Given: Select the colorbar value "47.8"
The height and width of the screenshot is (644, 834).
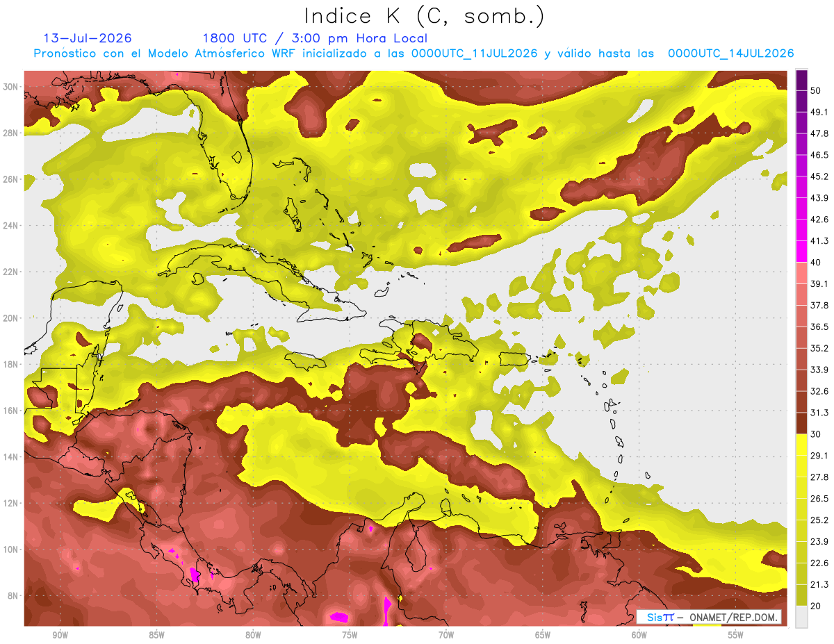Looking at the screenshot, I should point(819,133).
